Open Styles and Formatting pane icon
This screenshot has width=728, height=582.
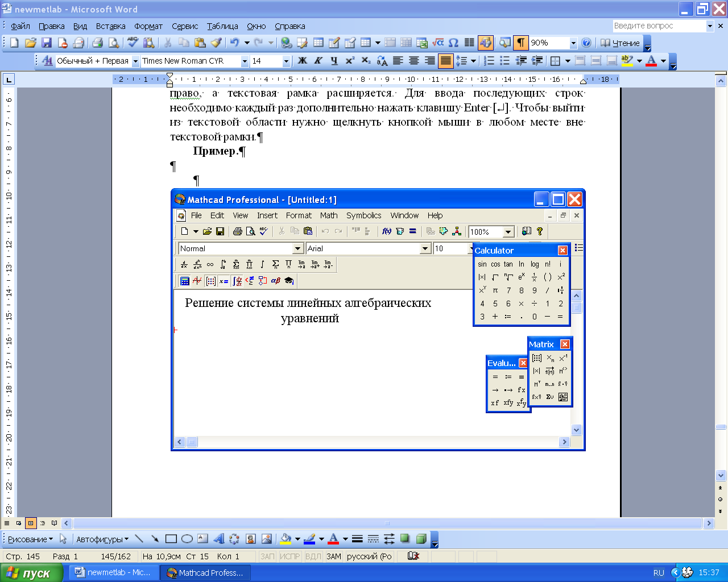[x=47, y=60]
